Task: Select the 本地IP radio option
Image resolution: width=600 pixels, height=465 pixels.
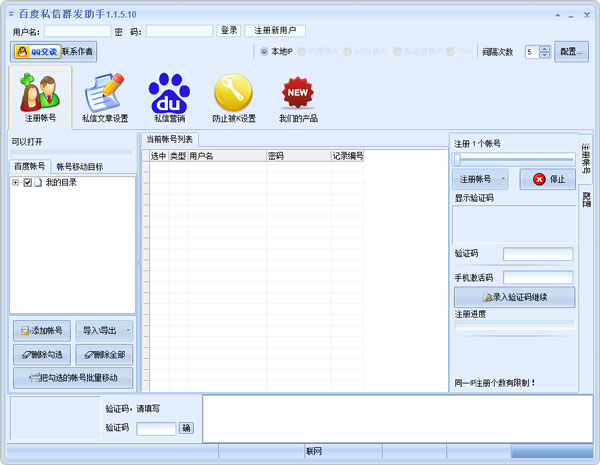Action: 276,51
